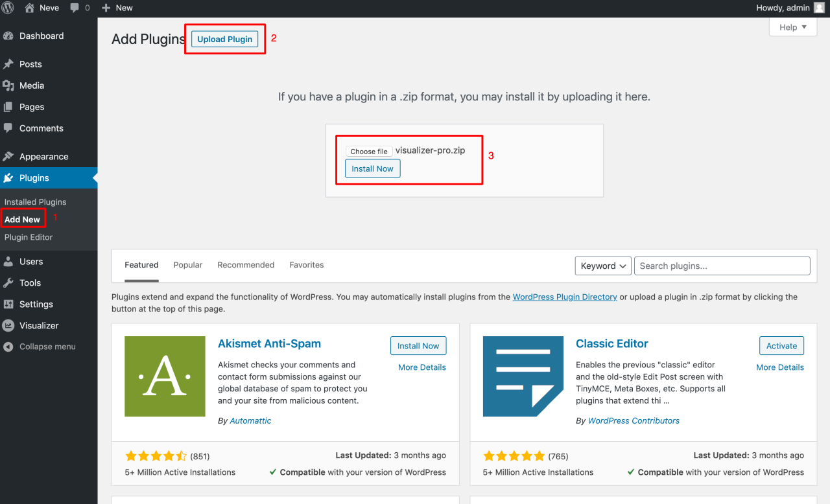The image size is (830, 504).
Task: Switch to the Popular tab
Action: (188, 265)
